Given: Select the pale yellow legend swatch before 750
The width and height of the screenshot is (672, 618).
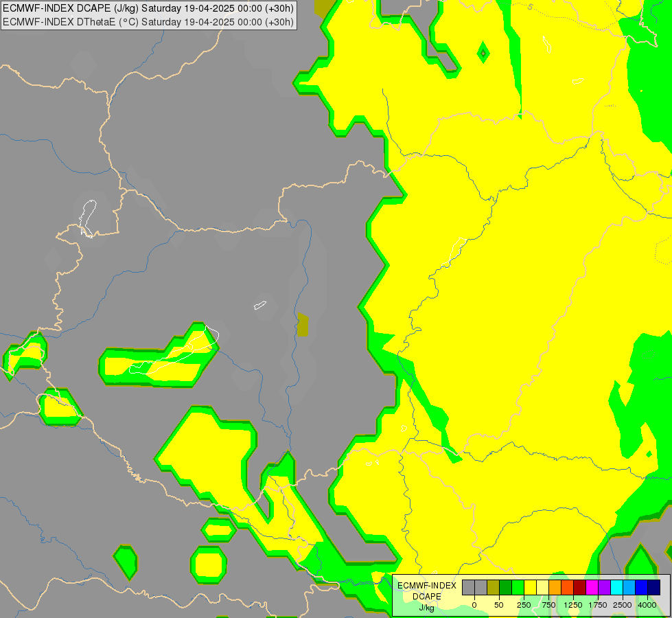Looking at the screenshot, I should tap(542, 588).
